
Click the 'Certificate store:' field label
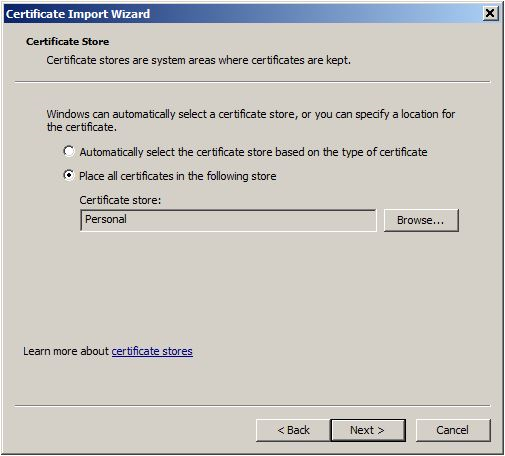point(120,200)
